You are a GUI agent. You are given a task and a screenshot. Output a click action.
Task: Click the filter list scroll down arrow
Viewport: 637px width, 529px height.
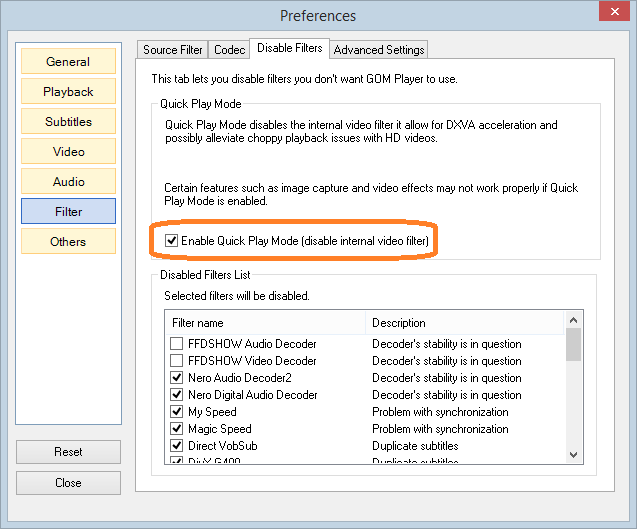(x=573, y=455)
